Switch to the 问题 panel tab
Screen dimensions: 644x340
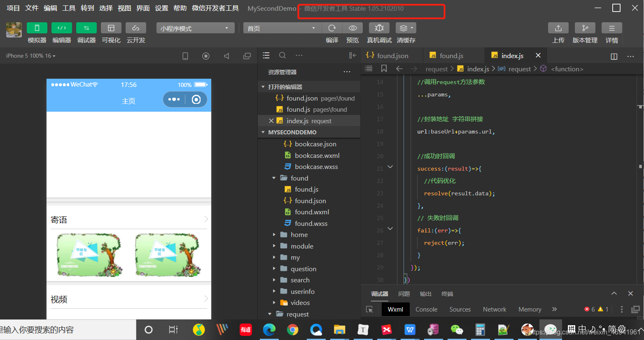tap(404, 294)
